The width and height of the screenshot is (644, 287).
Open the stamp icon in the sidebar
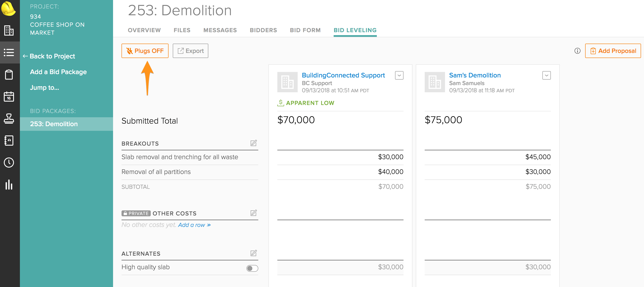click(x=9, y=119)
